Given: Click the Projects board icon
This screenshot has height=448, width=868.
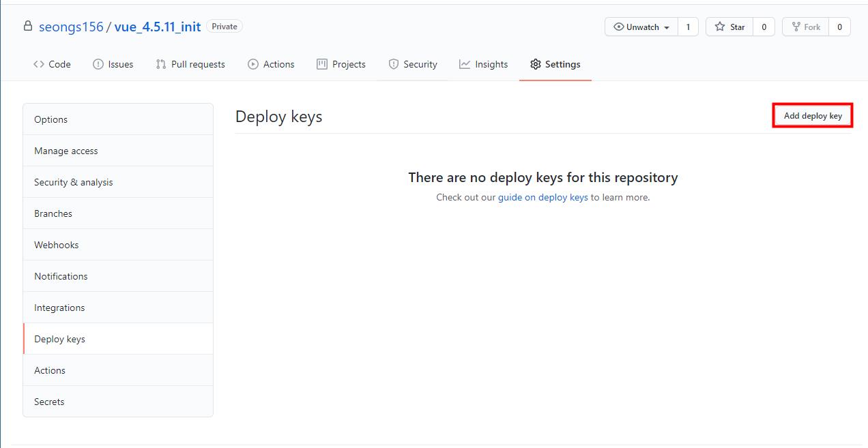Looking at the screenshot, I should [x=321, y=63].
